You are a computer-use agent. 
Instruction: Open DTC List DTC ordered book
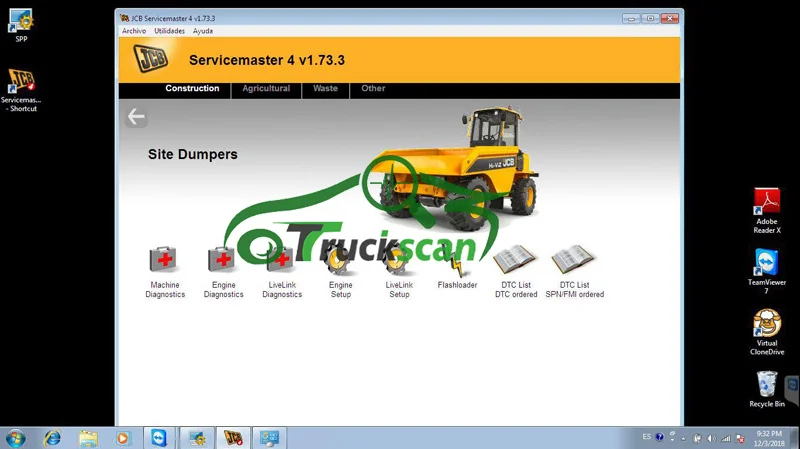(x=516, y=271)
